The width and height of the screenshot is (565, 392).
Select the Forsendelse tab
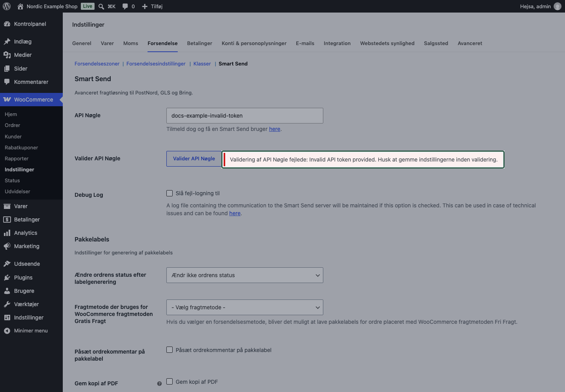(162, 43)
